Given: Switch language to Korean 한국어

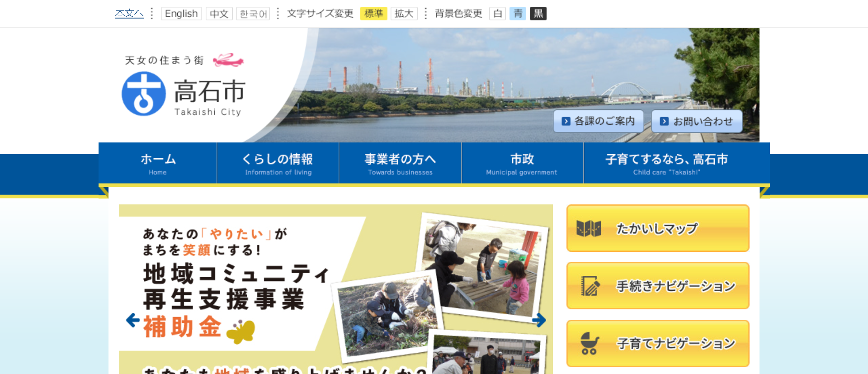Looking at the screenshot, I should point(253,14).
